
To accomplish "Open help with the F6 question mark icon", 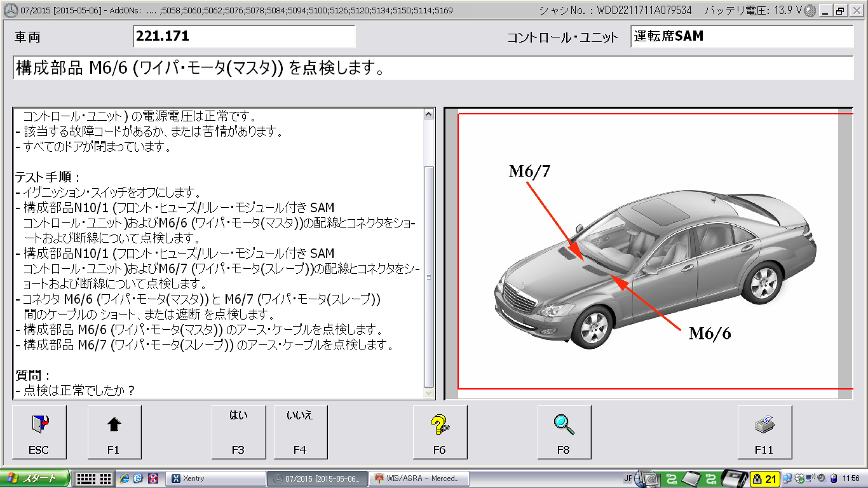I will click(x=440, y=432).
